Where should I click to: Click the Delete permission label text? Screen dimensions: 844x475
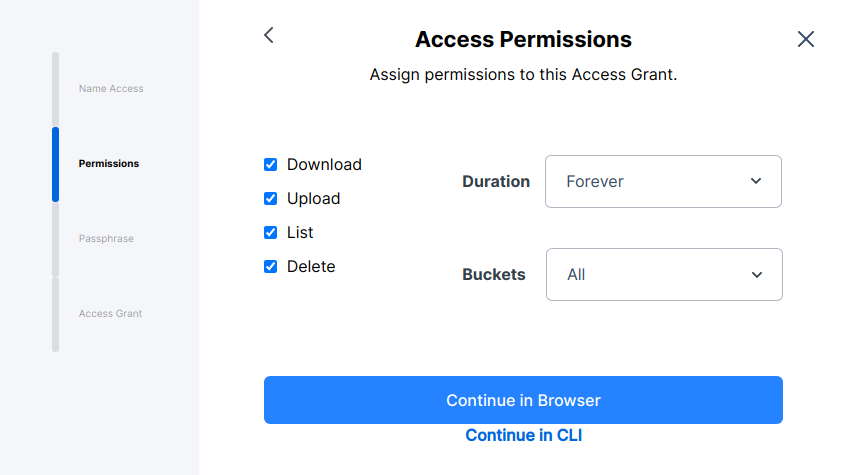click(311, 266)
